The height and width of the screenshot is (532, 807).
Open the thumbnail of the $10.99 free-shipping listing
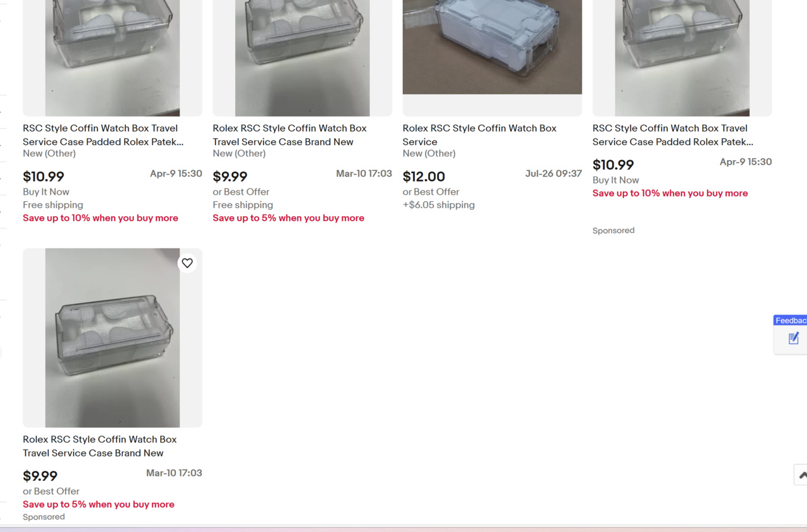coord(112,57)
